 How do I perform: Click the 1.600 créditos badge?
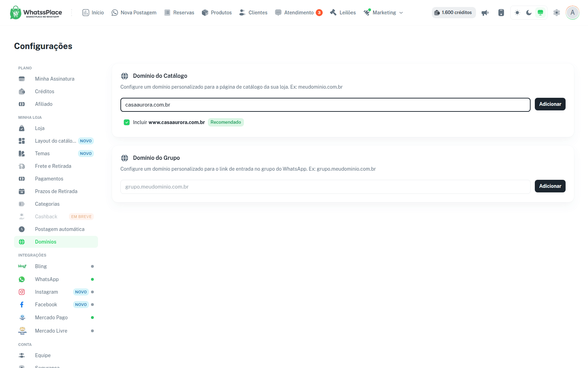point(454,13)
